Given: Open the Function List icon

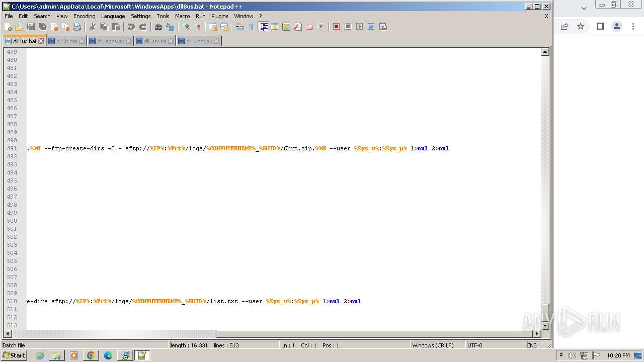Looking at the screenshot, I should click(298, 27).
